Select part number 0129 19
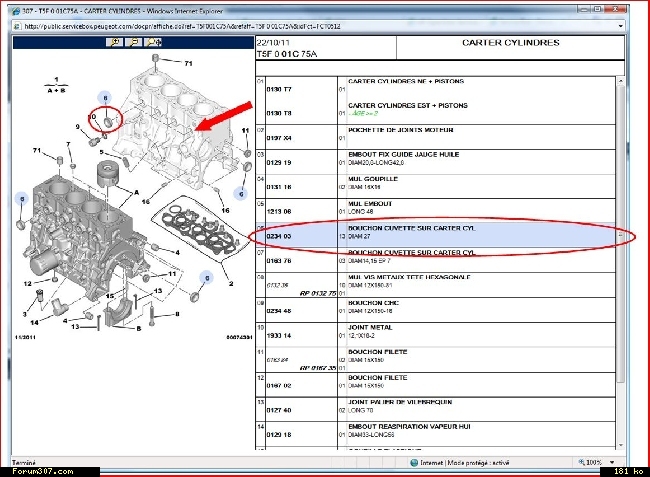This screenshot has width=650, height=477. click(279, 162)
